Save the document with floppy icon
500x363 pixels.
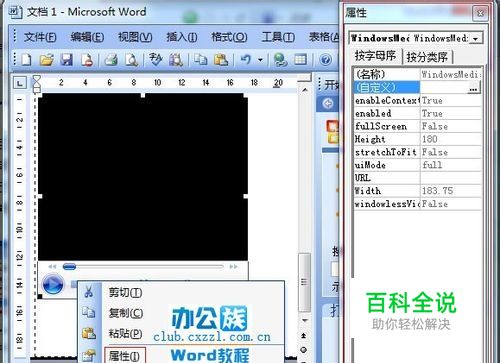(x=67, y=60)
